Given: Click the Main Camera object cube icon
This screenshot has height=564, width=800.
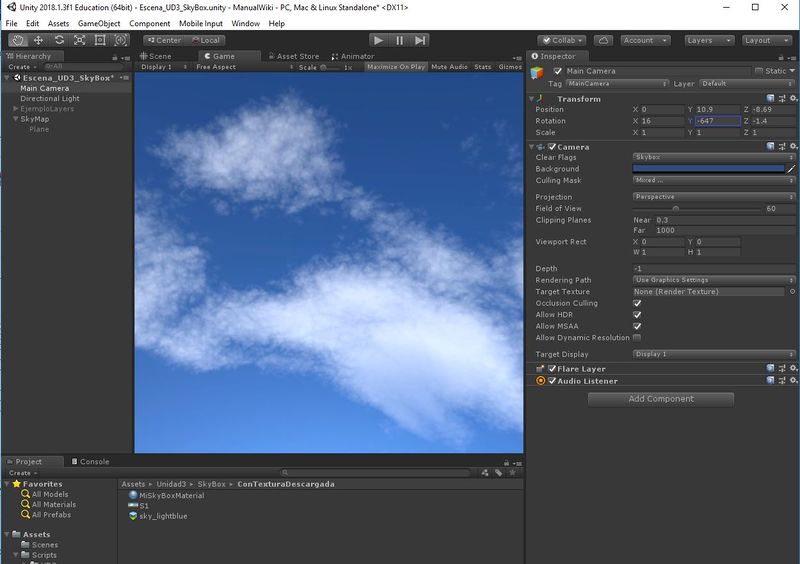Looking at the screenshot, I should click(537, 72).
